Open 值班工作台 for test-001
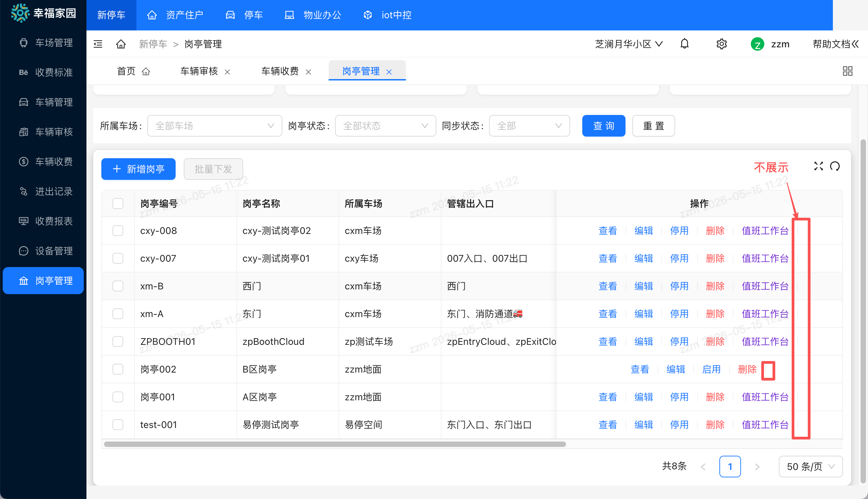This screenshot has height=499, width=868. click(x=765, y=425)
